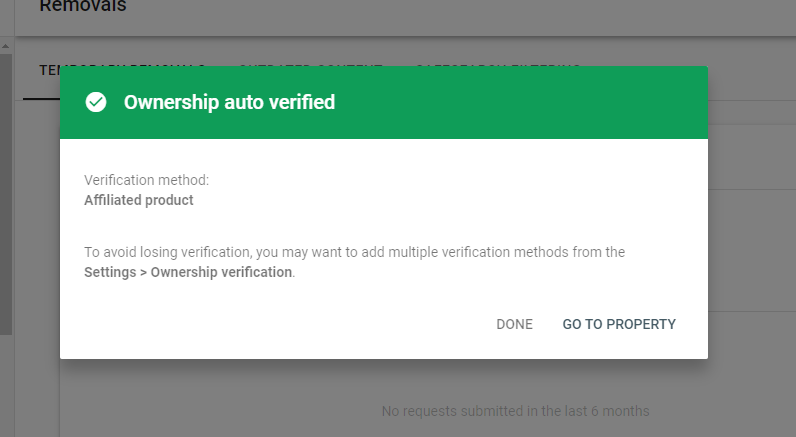796x437 pixels.
Task: Click the left scrollbar up arrow
Action: coord(6,46)
